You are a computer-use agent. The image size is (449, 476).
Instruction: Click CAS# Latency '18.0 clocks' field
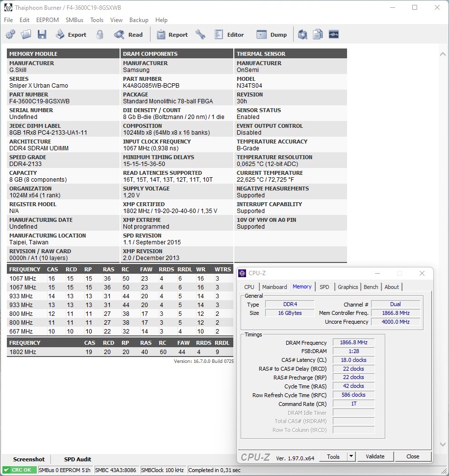click(x=353, y=360)
